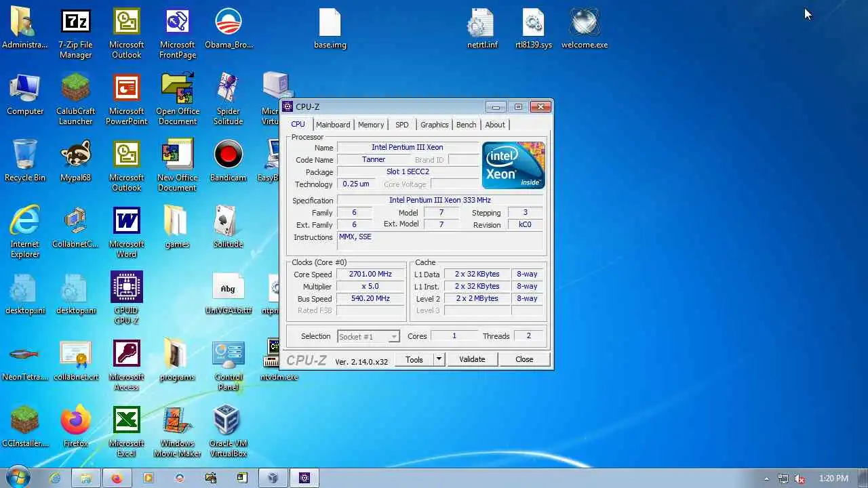The width and height of the screenshot is (868, 488).
Task: Click the Intel Xeon inside logo
Action: point(513,165)
